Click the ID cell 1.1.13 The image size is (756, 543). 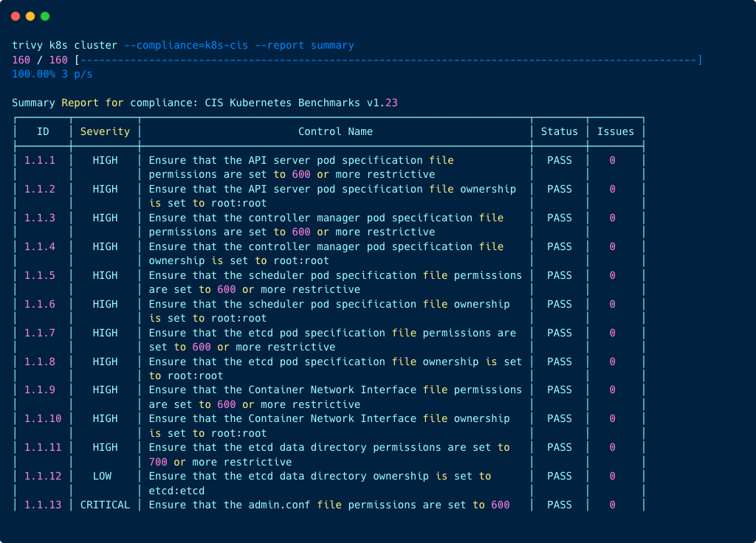43,505
